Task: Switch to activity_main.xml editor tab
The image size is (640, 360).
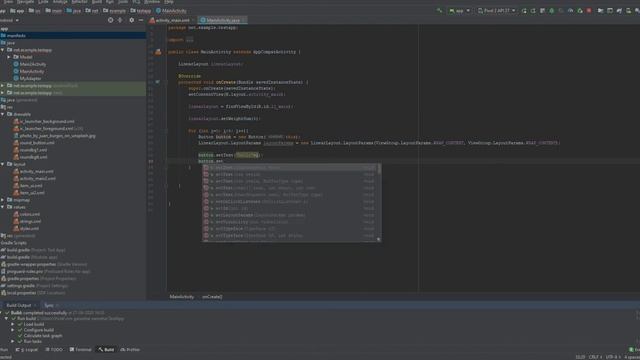Action: click(171, 20)
